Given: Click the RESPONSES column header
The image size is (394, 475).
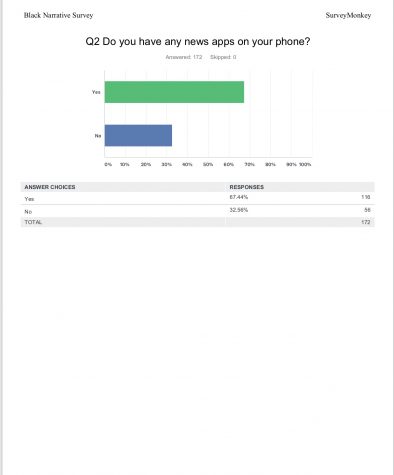Looking at the screenshot, I should pyautogui.click(x=247, y=187).
